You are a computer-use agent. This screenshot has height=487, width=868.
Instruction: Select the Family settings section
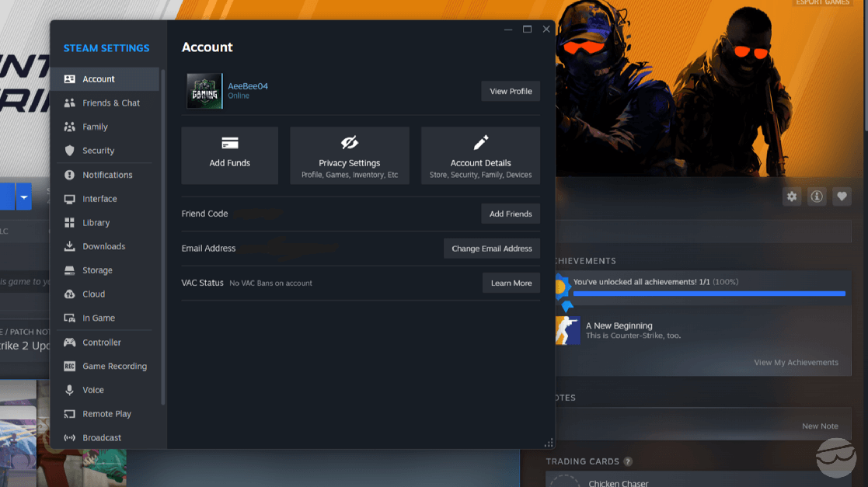105,127
